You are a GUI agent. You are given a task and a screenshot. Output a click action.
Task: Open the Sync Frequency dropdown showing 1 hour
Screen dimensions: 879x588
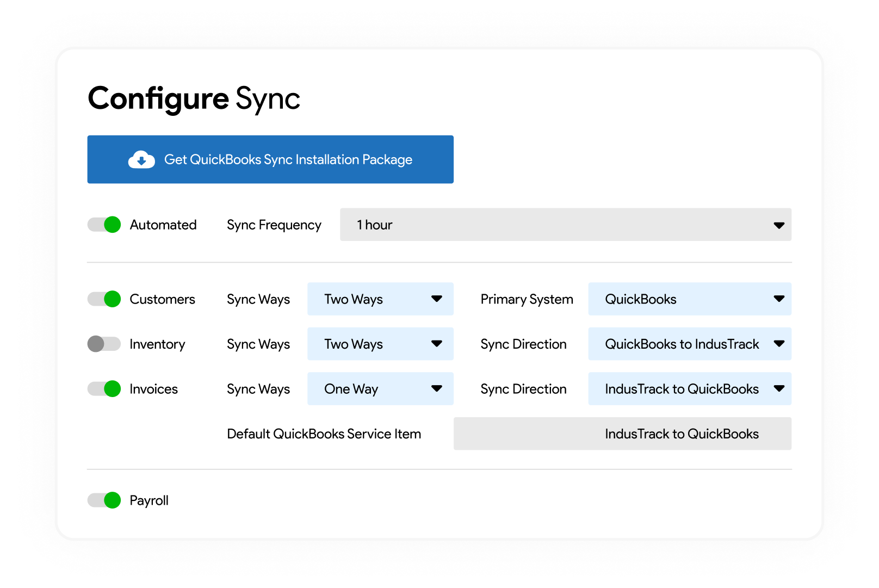[x=566, y=225]
